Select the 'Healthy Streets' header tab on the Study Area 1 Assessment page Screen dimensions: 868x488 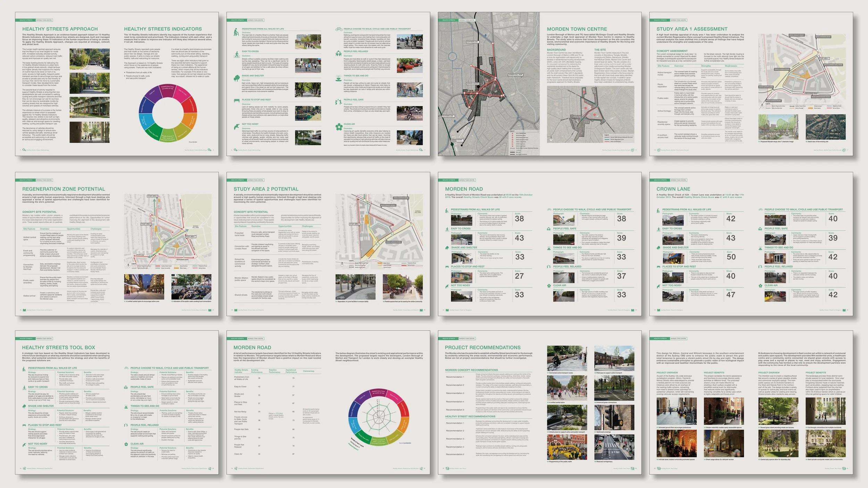[660, 20]
